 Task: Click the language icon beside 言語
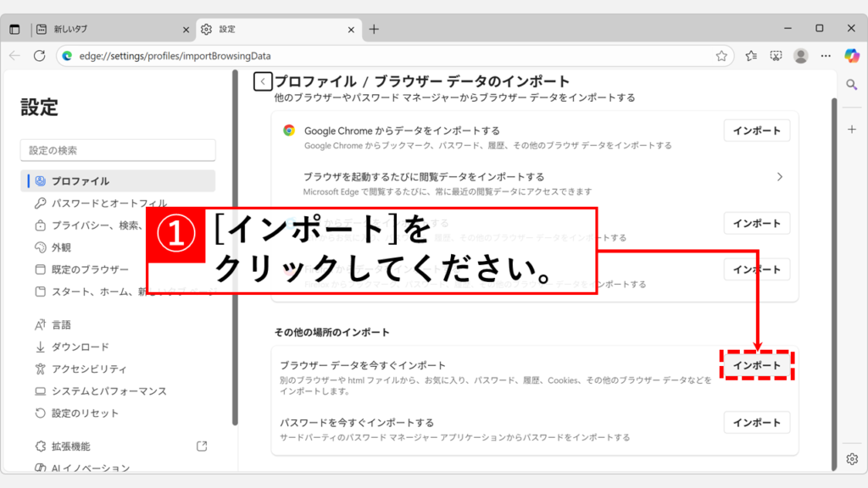pyautogui.click(x=40, y=324)
